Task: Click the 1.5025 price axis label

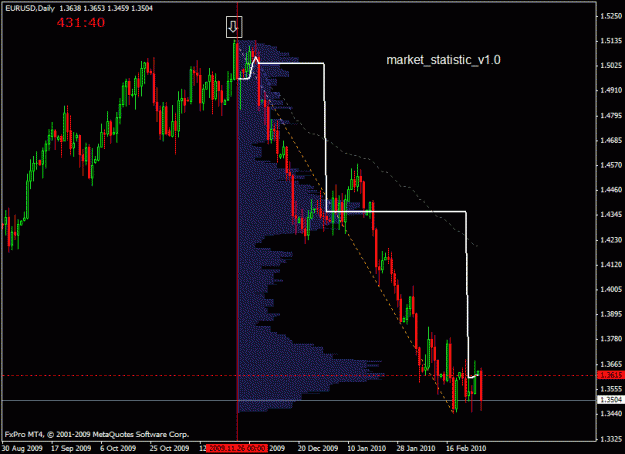Action: click(x=611, y=65)
